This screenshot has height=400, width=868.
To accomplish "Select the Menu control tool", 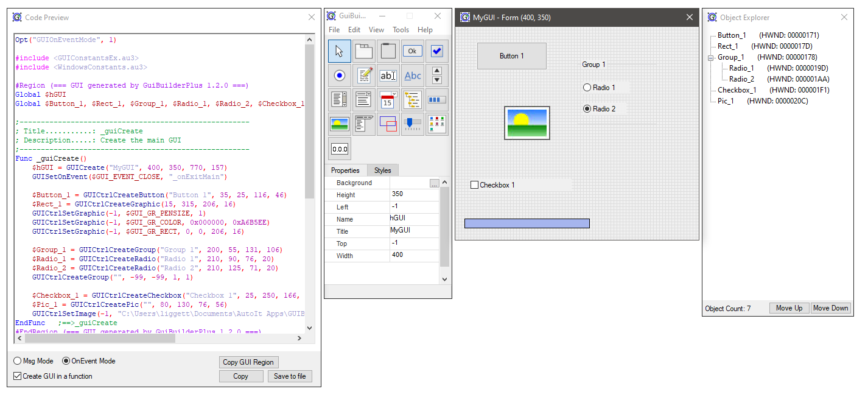I will point(364,124).
